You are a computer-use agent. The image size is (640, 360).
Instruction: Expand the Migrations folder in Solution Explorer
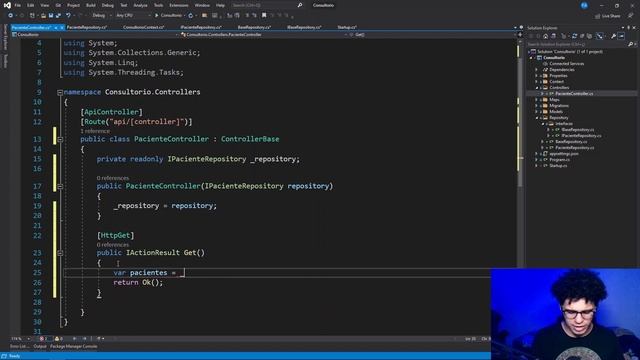pos(537,106)
